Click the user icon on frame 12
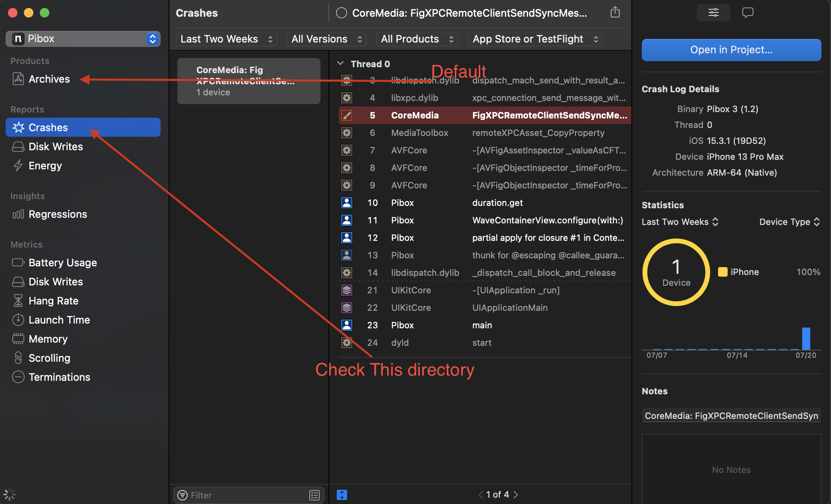The image size is (831, 504). coord(347,238)
